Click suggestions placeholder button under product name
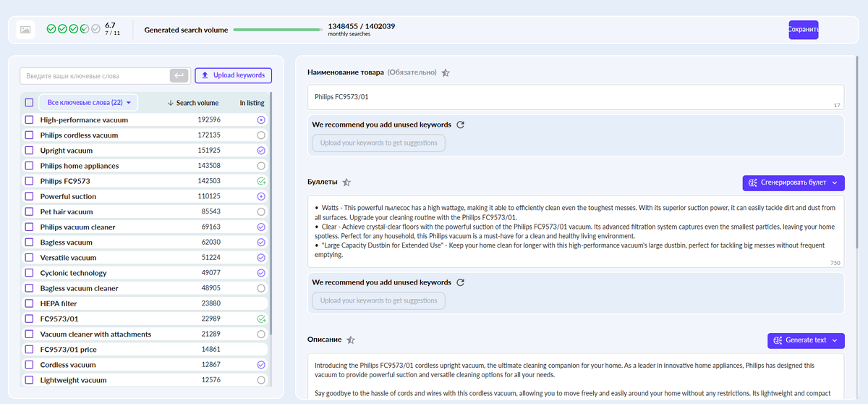Viewport: 868px width, 404px height. [378, 143]
